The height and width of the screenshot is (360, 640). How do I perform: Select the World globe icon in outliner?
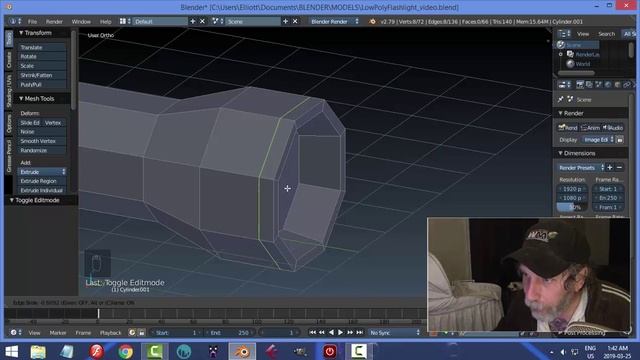coord(570,64)
